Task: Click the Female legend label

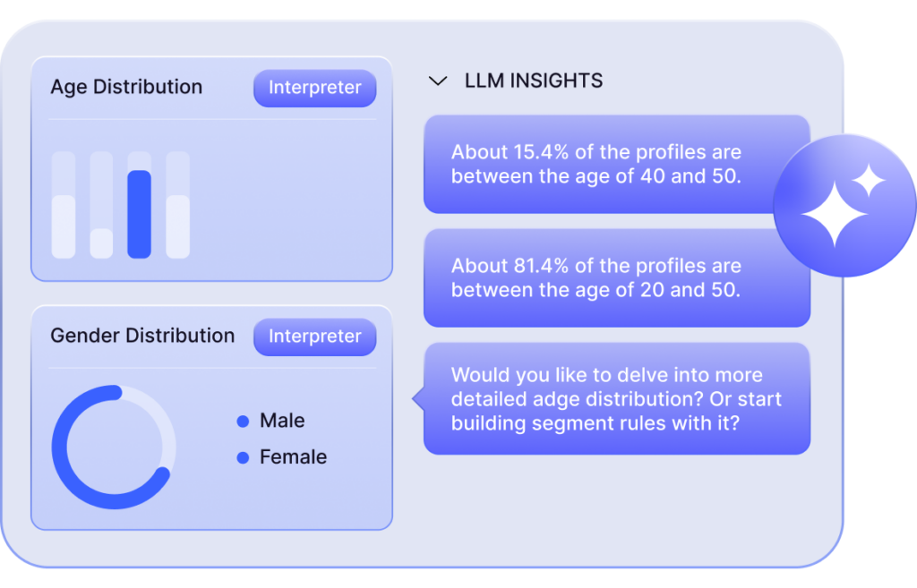Action: 293,457
